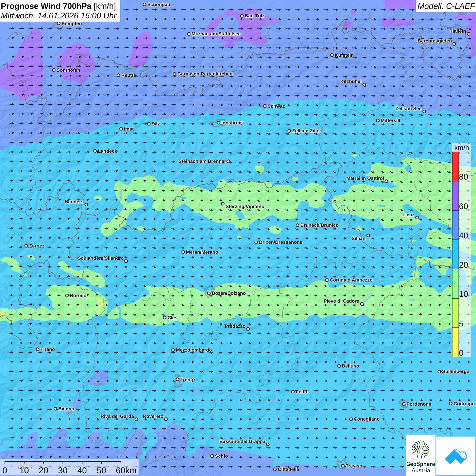Viewport: 476px width, 476px height.
Task: Click the map title 'Prognose Wind 700hPa'
Action: tap(46, 6)
